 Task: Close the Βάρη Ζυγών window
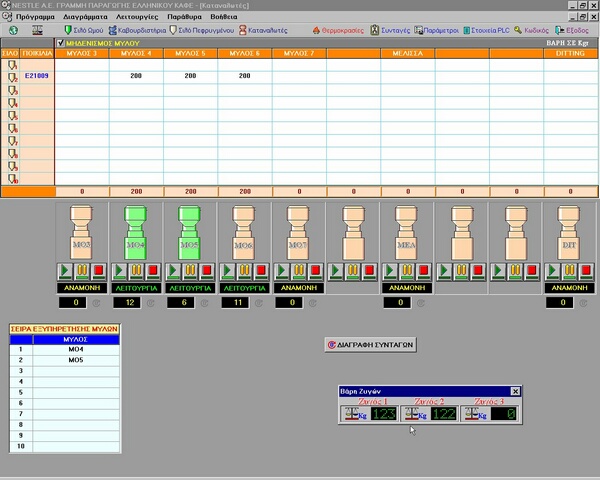515,391
